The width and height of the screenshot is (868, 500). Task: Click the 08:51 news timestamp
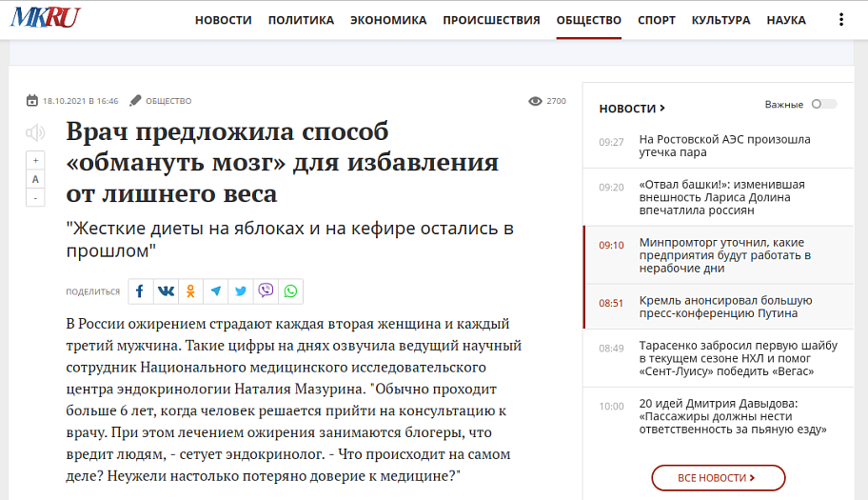click(611, 304)
